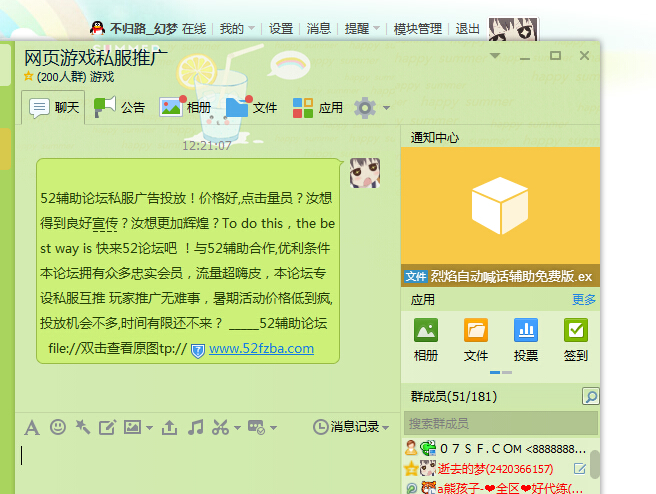Open the shared file notification box image
Viewport: 656px width, 494px height.
(x=500, y=205)
